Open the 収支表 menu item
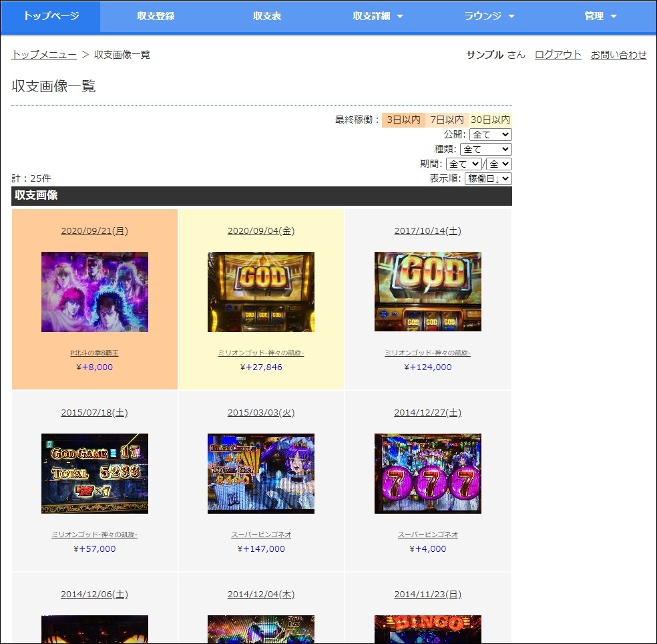 click(x=267, y=16)
